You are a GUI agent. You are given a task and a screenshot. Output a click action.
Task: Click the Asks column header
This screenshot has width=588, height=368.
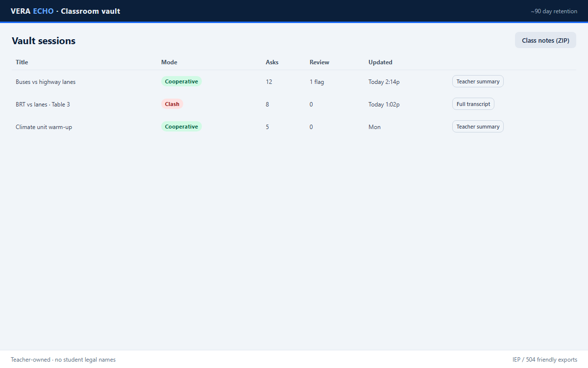(x=272, y=62)
